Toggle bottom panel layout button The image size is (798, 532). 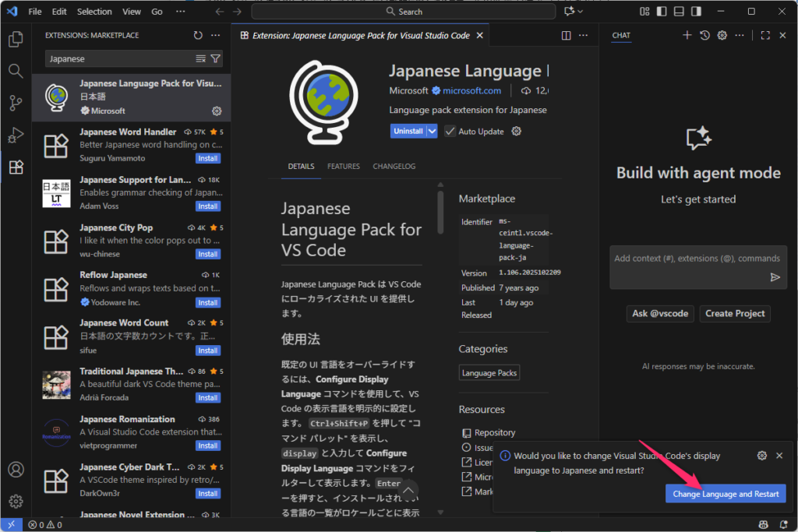coord(679,12)
